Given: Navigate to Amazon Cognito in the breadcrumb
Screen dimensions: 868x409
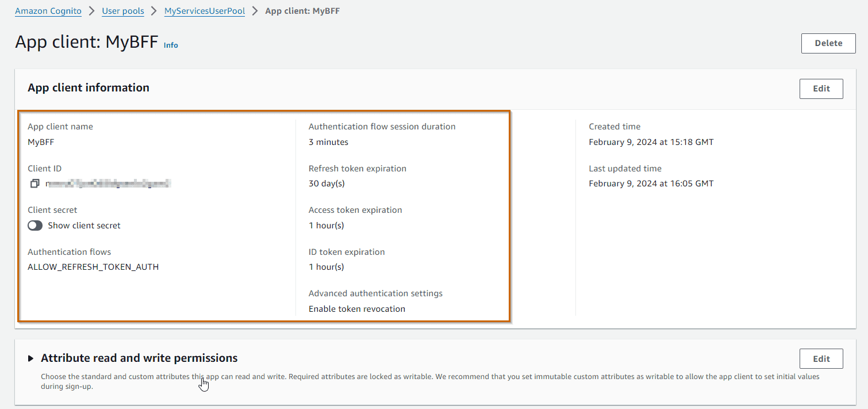Looking at the screenshot, I should (48, 11).
